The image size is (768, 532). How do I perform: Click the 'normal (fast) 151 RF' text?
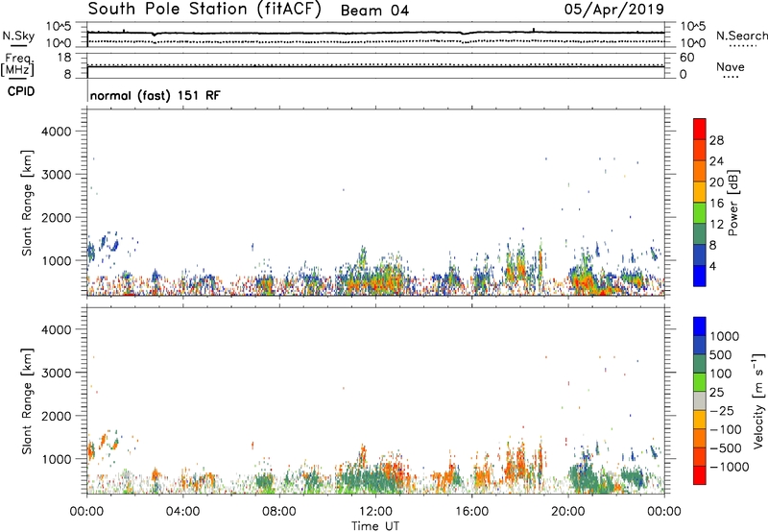click(x=156, y=95)
